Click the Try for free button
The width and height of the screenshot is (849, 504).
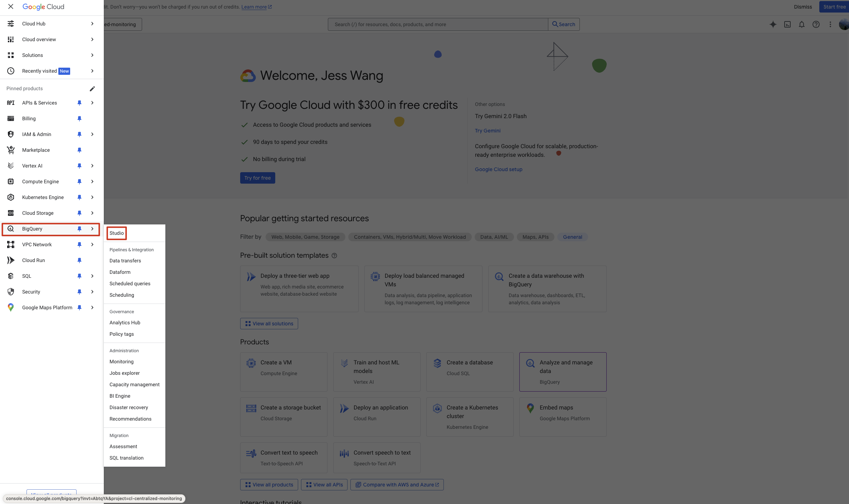pyautogui.click(x=258, y=178)
